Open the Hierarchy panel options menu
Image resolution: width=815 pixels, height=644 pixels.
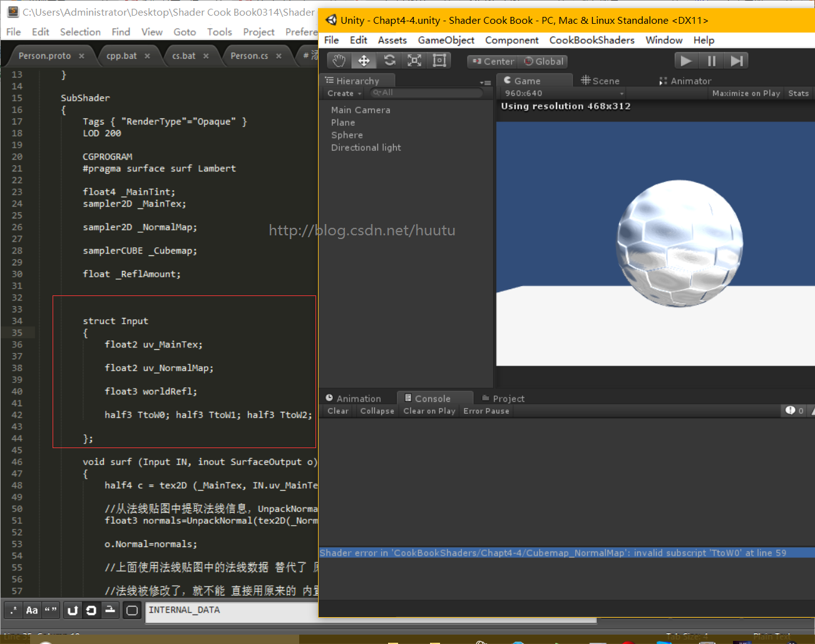485,82
